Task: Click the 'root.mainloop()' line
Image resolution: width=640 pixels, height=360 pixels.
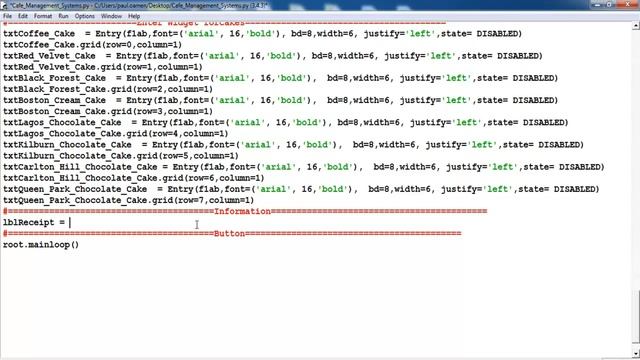Action: pyautogui.click(x=41, y=245)
